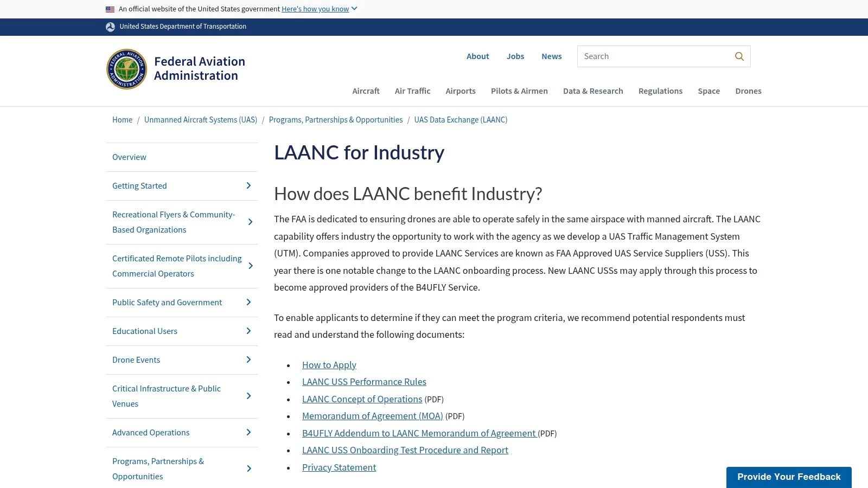Click the "LAANC for Industry" page heading
Viewport: 868px width, 488px height.
(x=359, y=153)
